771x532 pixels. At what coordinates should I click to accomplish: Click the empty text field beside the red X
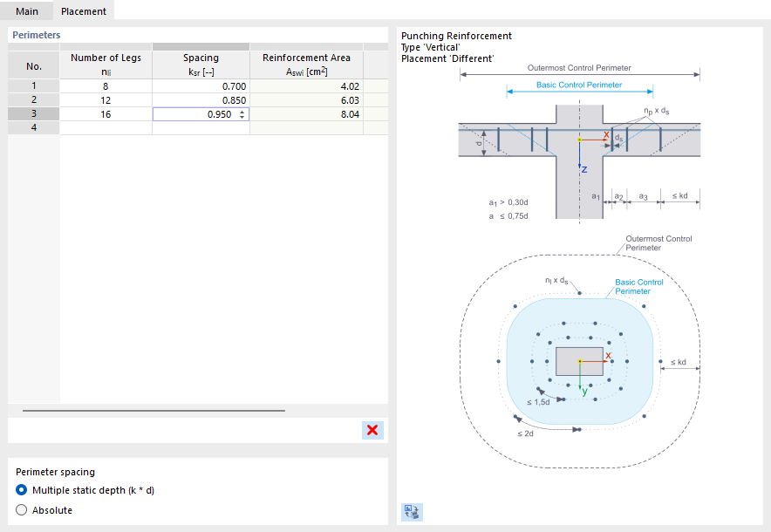point(183,430)
